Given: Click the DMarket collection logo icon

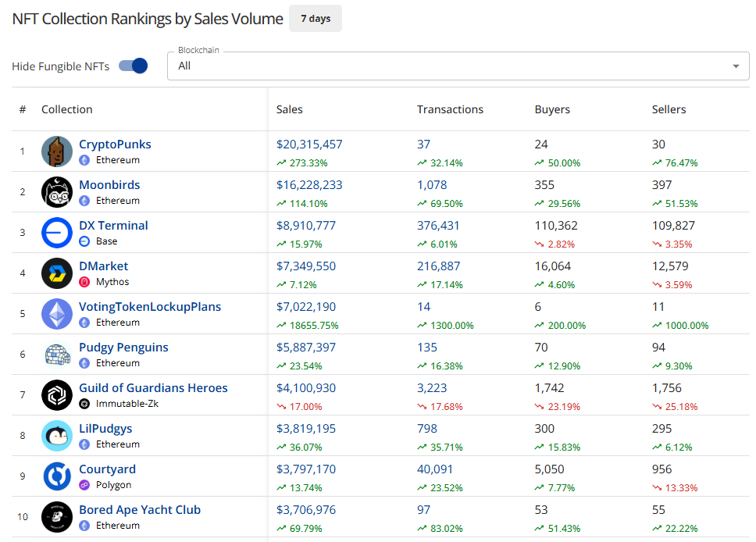Looking at the screenshot, I should click(57, 273).
